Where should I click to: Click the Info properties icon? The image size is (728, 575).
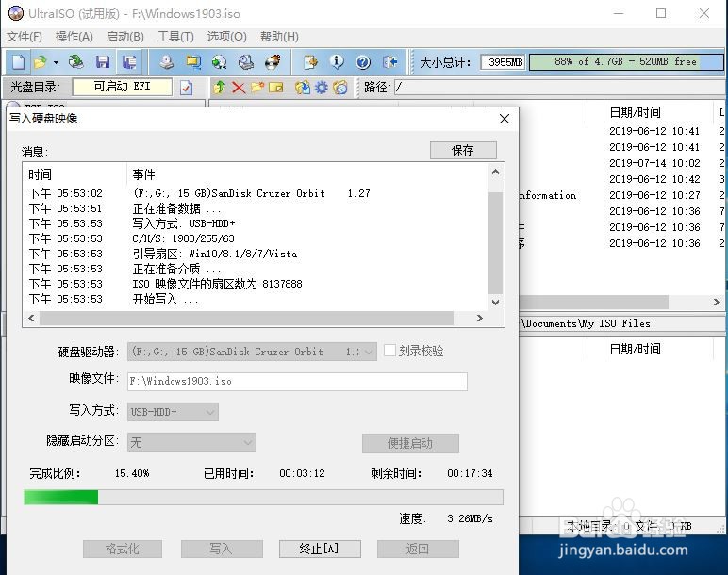point(337,61)
